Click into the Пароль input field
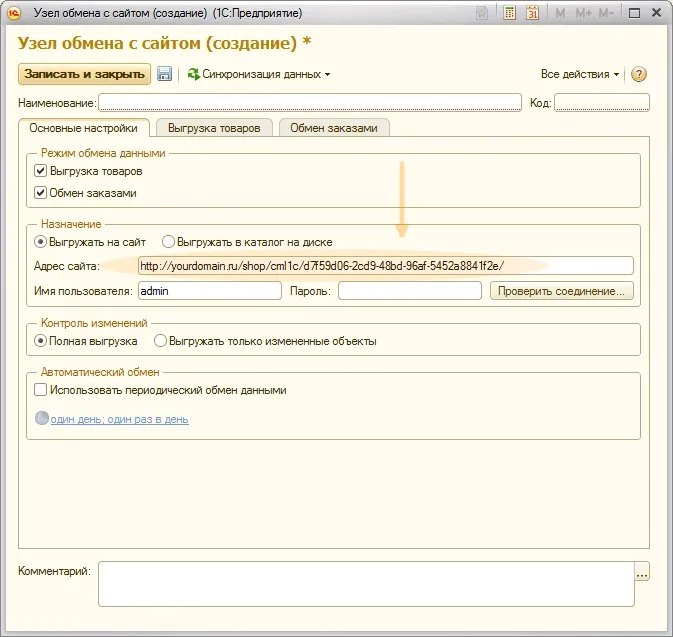The image size is (673, 637). [x=410, y=291]
